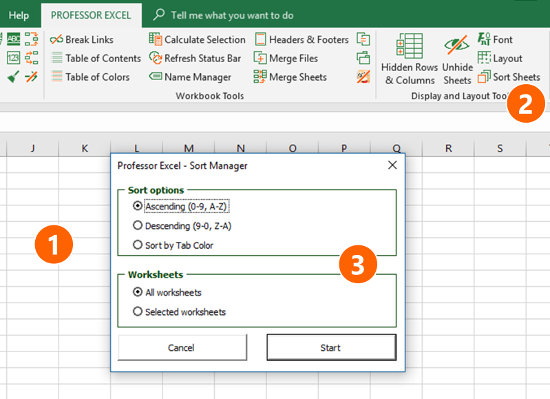Image resolution: width=550 pixels, height=399 pixels.
Task: Choose Sort by Tab Color option
Action: coord(173,245)
